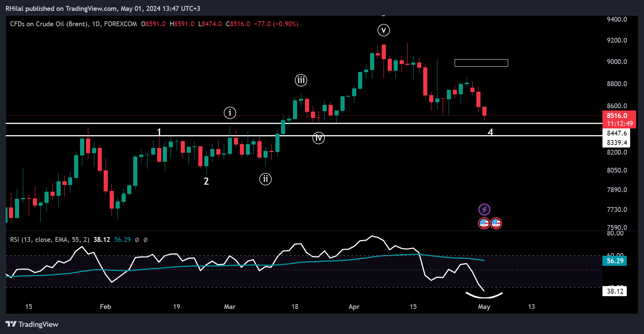Click the 9400.0 price axis label

pos(617,19)
